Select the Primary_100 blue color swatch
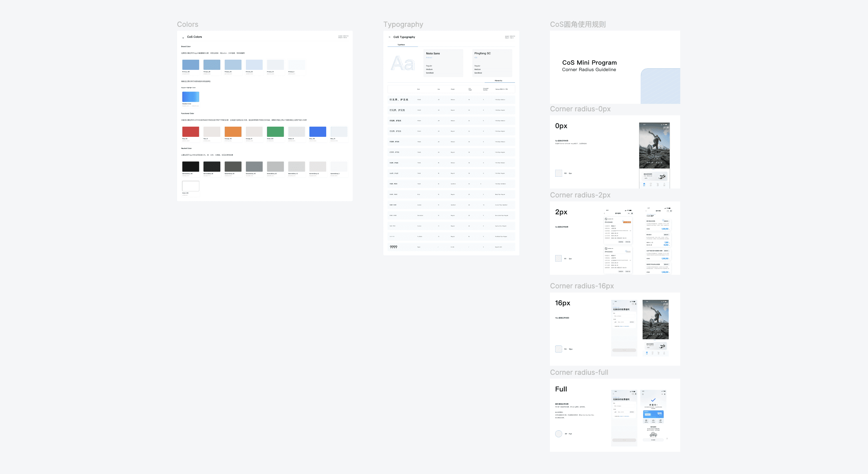 tap(190, 65)
